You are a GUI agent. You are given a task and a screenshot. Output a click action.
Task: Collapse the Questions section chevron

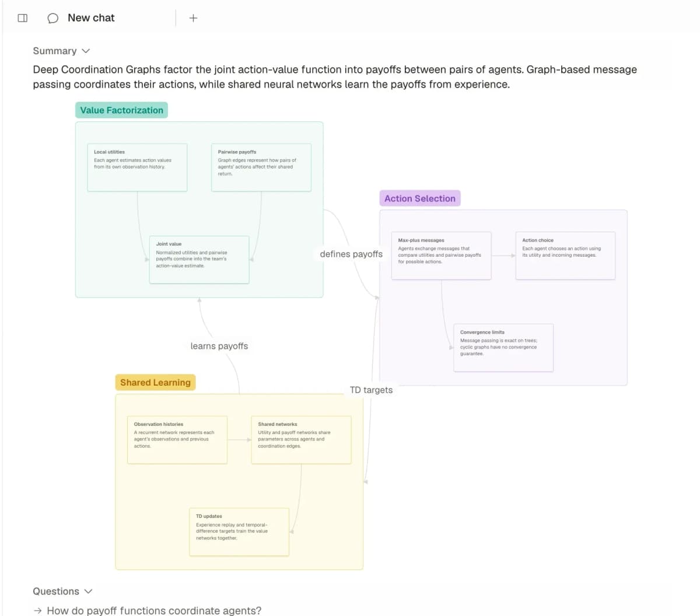coord(88,591)
